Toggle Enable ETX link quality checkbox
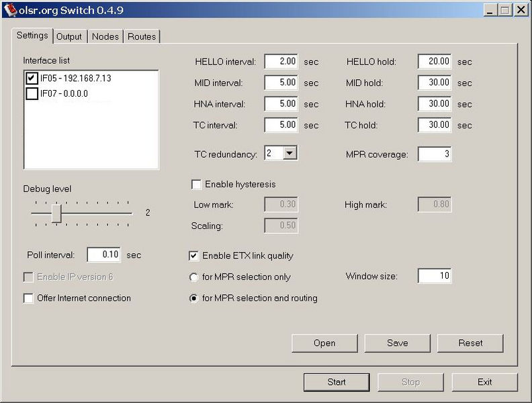The image size is (532, 403). pos(193,256)
